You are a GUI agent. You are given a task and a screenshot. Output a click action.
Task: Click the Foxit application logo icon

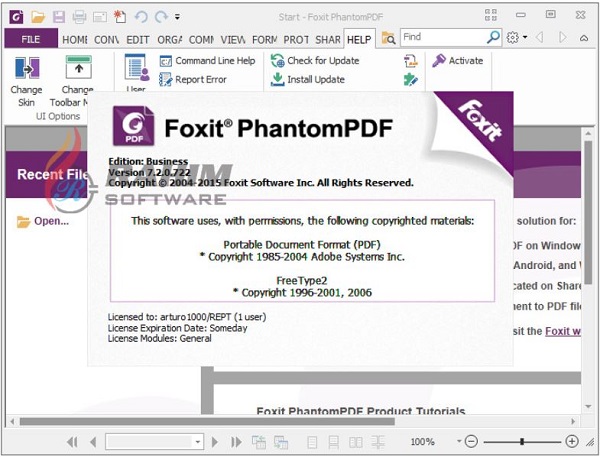[x=16, y=16]
